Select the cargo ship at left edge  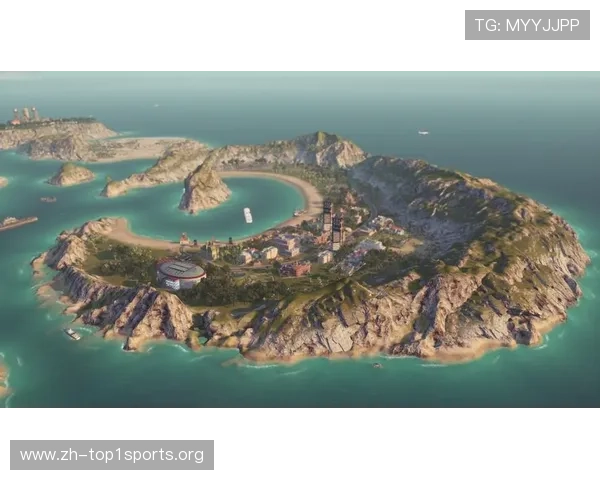17,223
